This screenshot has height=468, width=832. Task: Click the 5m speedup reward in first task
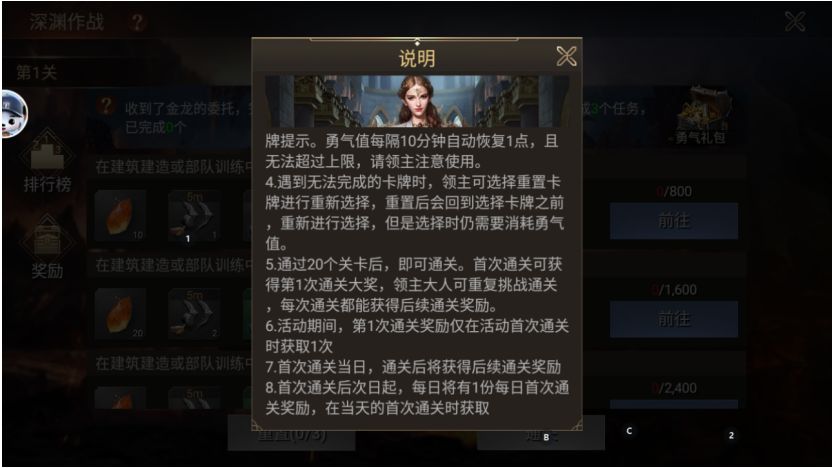click(x=194, y=216)
